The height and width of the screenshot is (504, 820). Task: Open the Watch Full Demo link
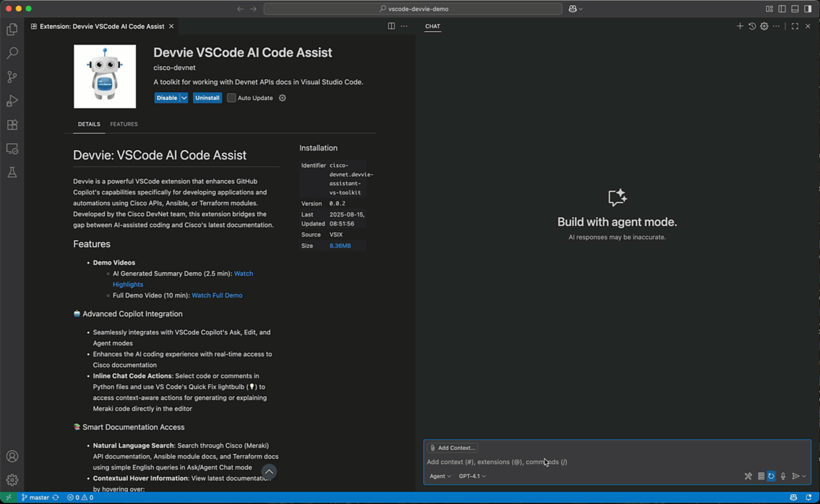pos(217,296)
